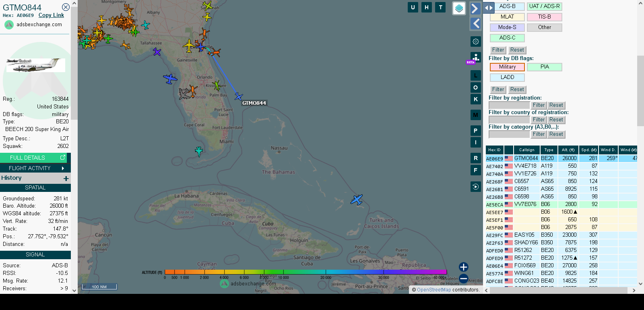
Task: Toggle the K map option button
Action: pyautogui.click(x=476, y=99)
